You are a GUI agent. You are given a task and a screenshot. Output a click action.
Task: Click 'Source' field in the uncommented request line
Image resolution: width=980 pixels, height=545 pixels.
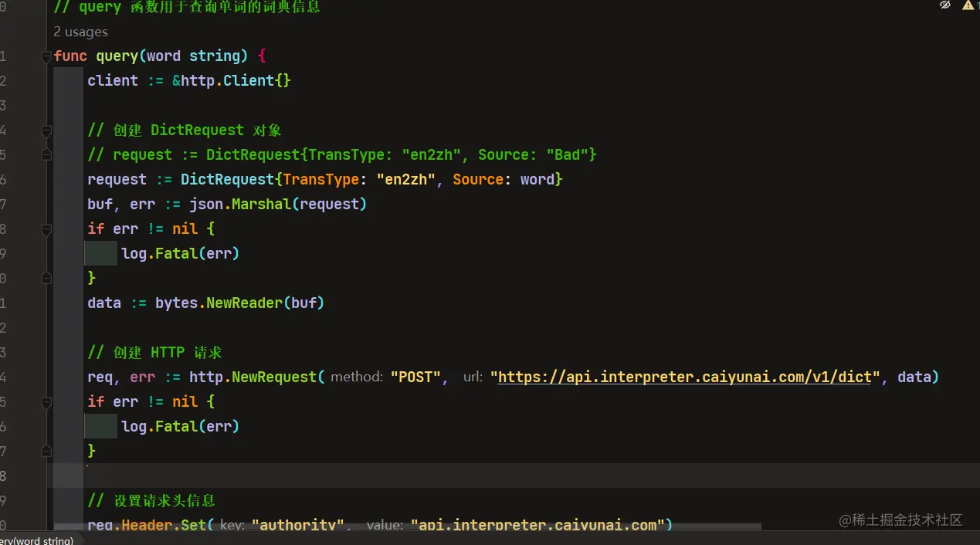[478, 179]
